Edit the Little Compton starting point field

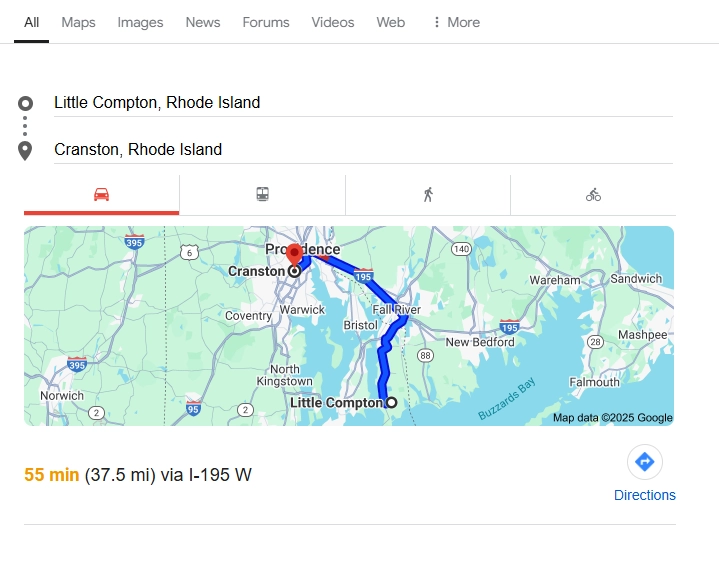[360, 102]
